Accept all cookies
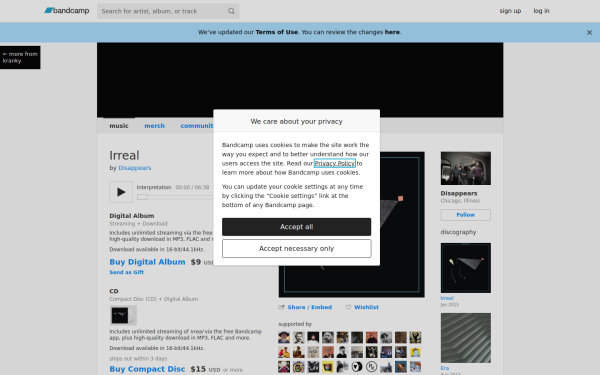 297,227
